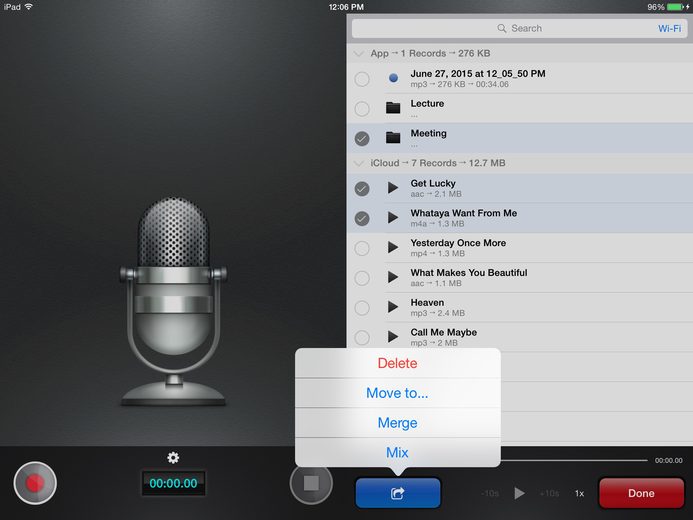693x520 pixels.
Task: Start recording with the red record button
Action: (x=35, y=483)
